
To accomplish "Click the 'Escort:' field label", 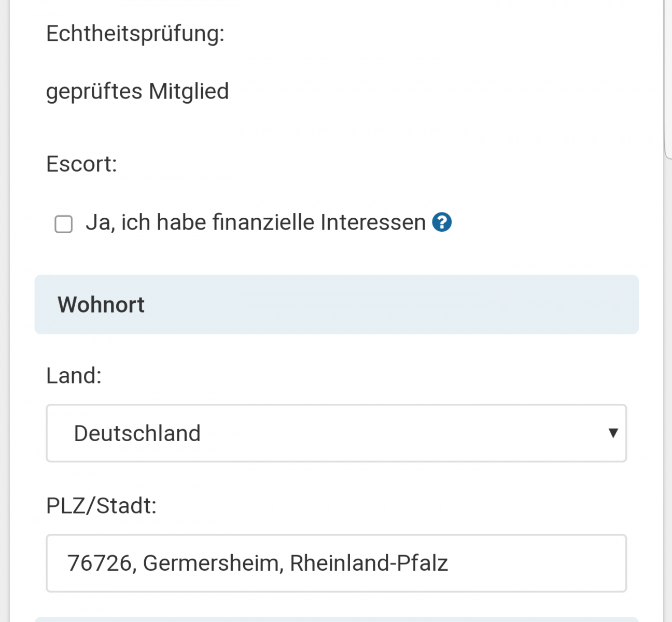I will coord(81,164).
